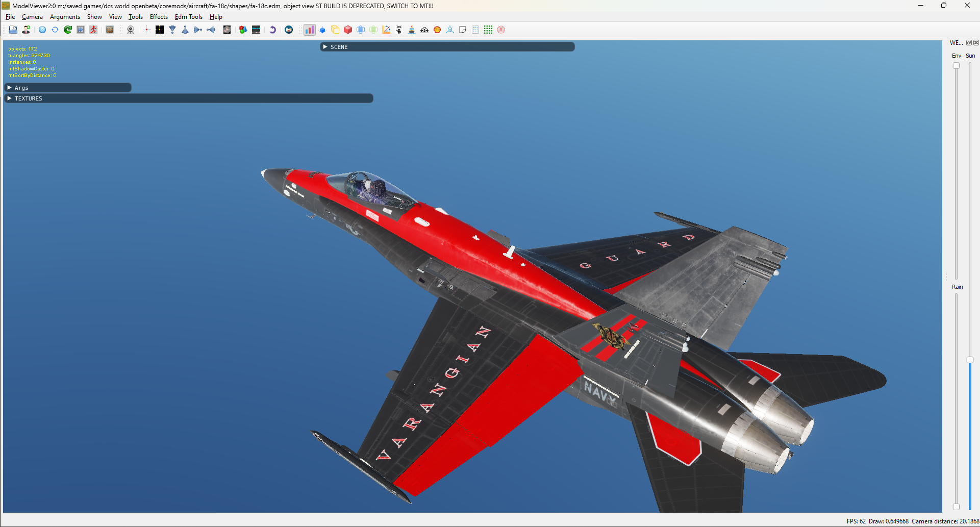This screenshot has height=527, width=980.
Task: Click the black square yellow crosshair icon
Action: [x=160, y=30]
